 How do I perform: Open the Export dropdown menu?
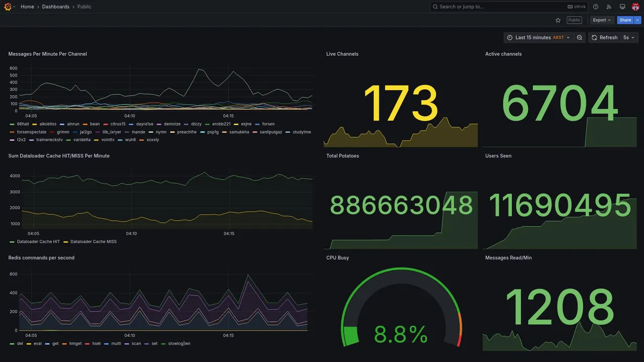602,20
